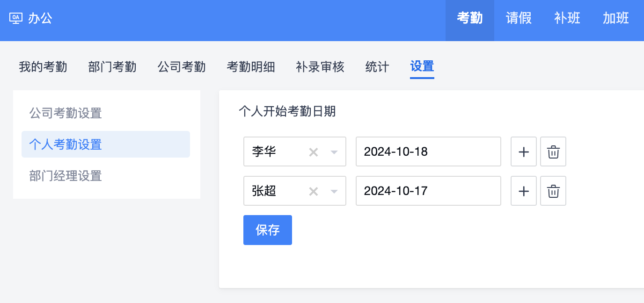Delete the 张超 attendance row
The width and height of the screenshot is (644, 303).
click(x=553, y=191)
